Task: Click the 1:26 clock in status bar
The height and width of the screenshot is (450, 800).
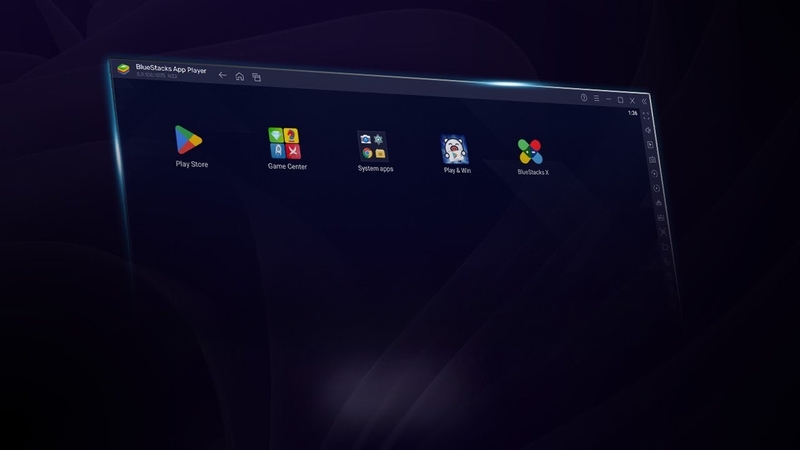Action: (633, 113)
